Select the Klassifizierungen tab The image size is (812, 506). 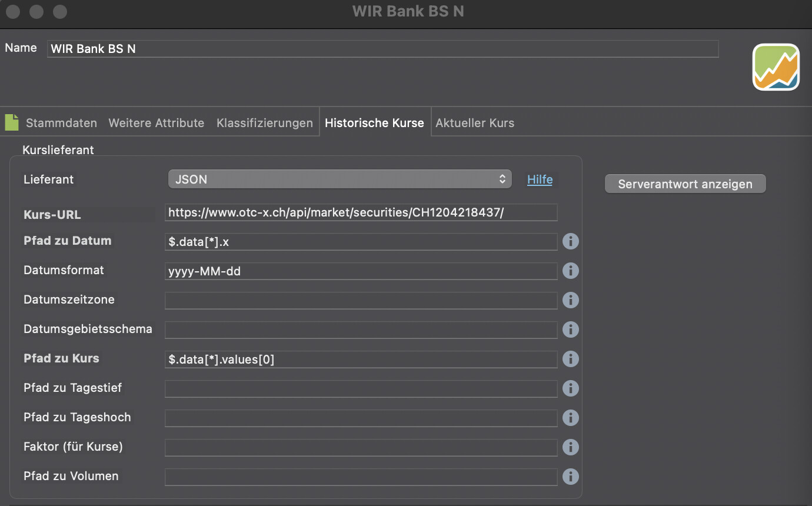(x=264, y=123)
